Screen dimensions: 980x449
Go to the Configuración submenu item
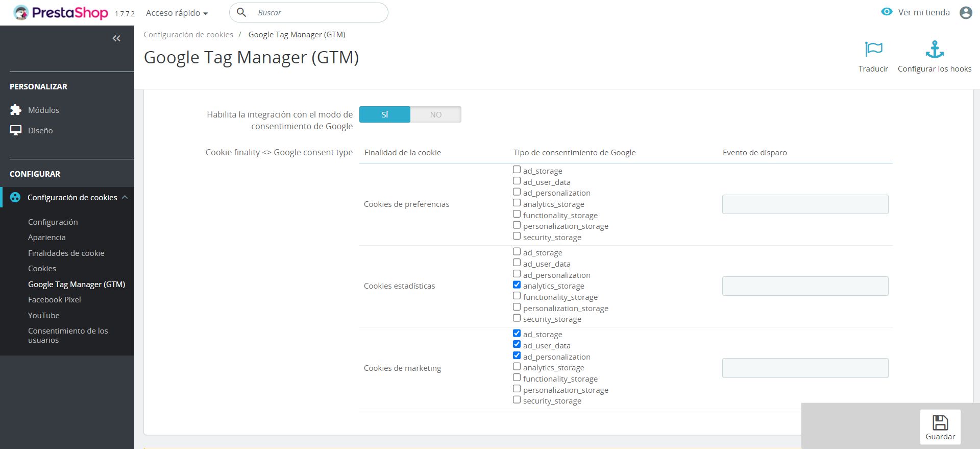[x=53, y=222]
